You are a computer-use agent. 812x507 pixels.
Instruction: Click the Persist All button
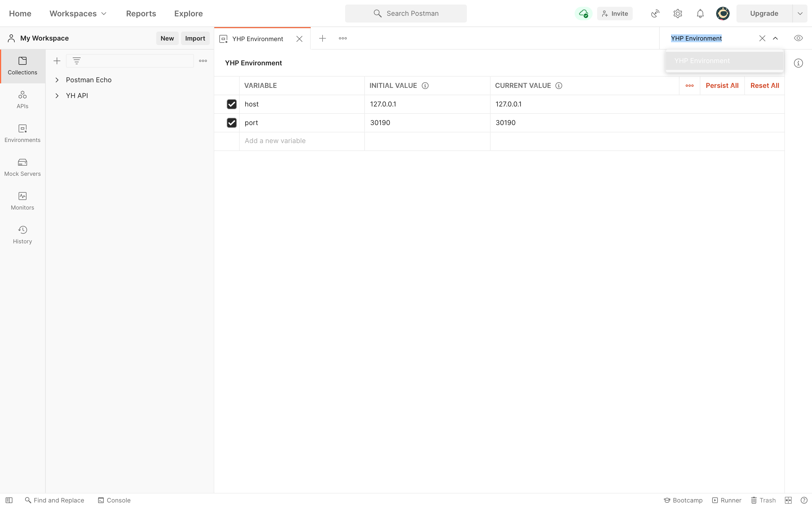click(x=723, y=85)
